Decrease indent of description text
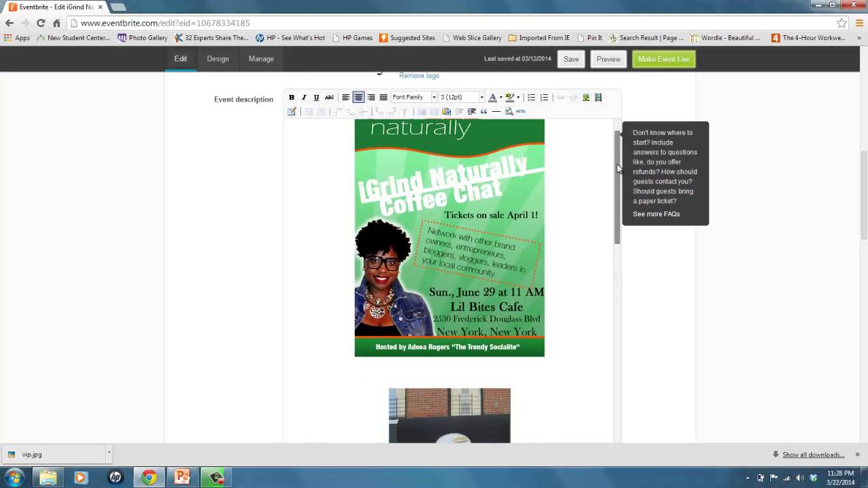 pos(459,111)
